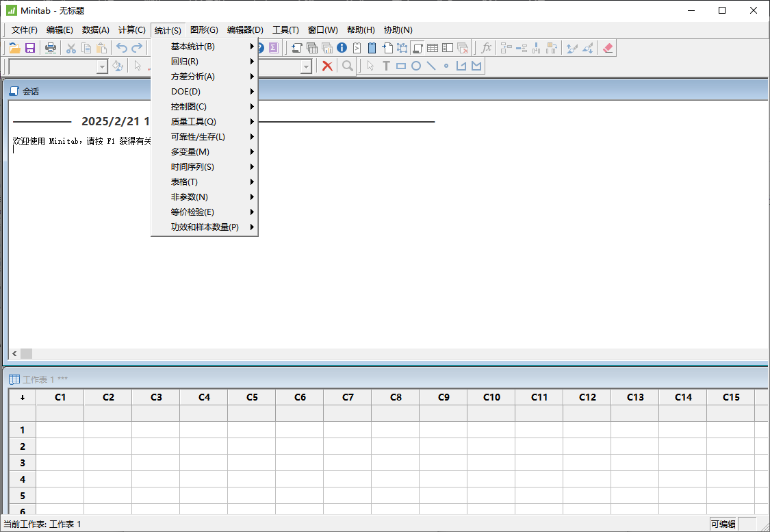Open the 时间序列(S) menu entry
Viewport: 770px width, 532px height.
point(205,167)
